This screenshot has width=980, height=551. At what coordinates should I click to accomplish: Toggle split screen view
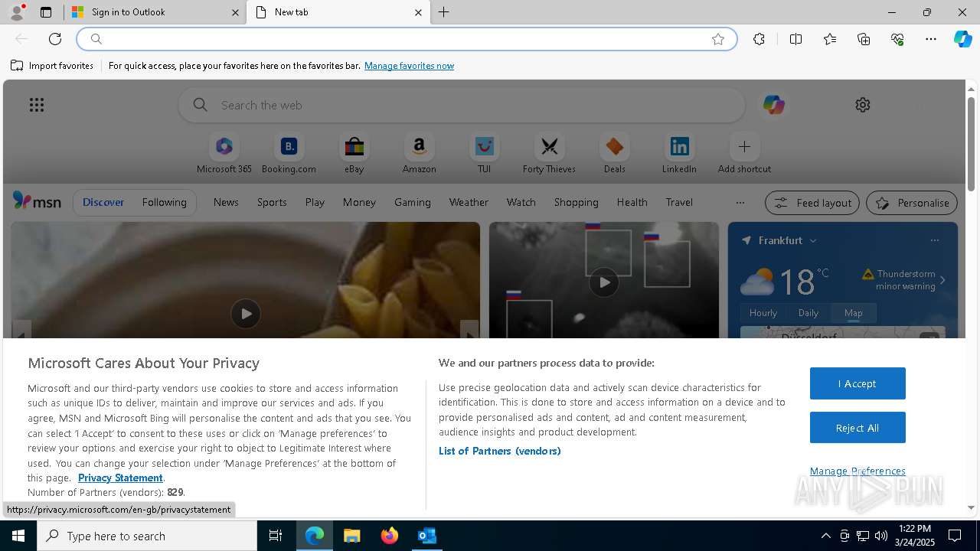pyautogui.click(x=795, y=39)
